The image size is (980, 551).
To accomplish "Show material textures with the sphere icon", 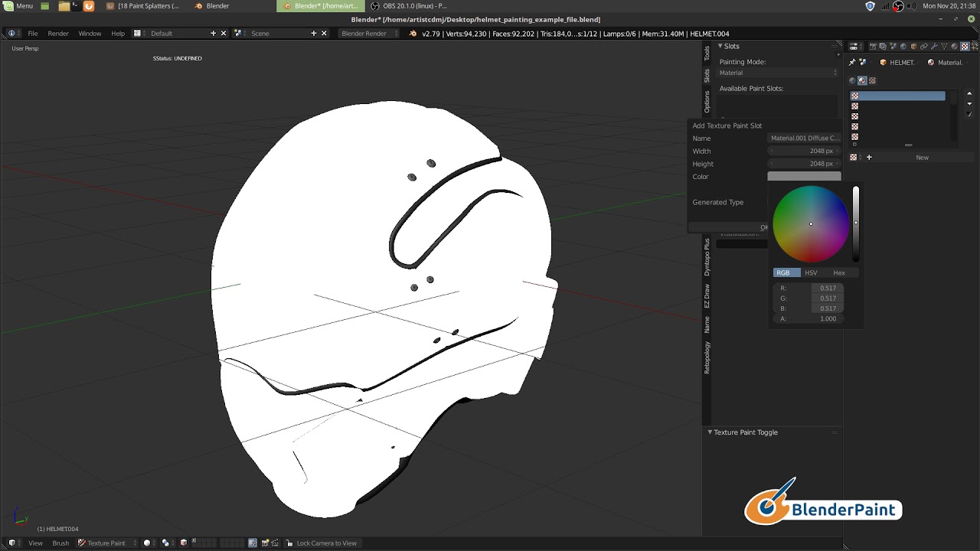I will (862, 80).
